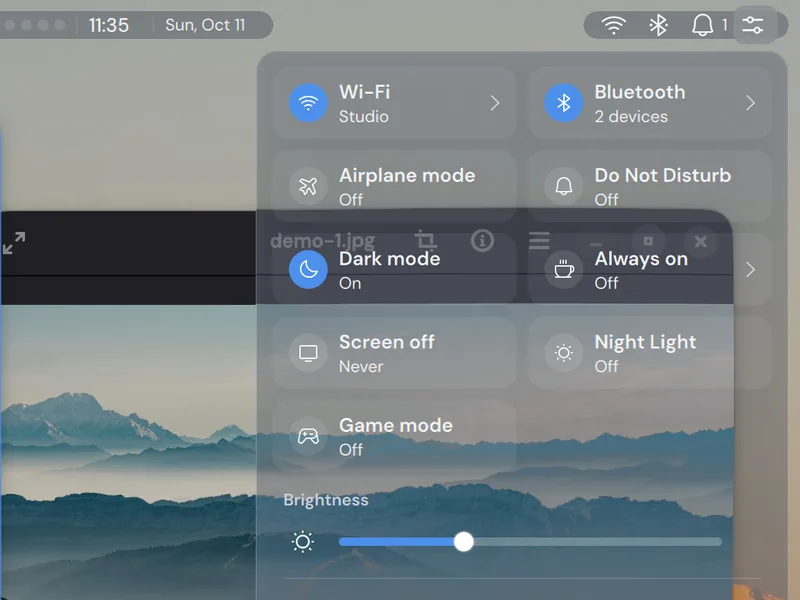Open Wi-Fi status icon in top bar
This screenshot has width=800, height=600.
coord(613,24)
